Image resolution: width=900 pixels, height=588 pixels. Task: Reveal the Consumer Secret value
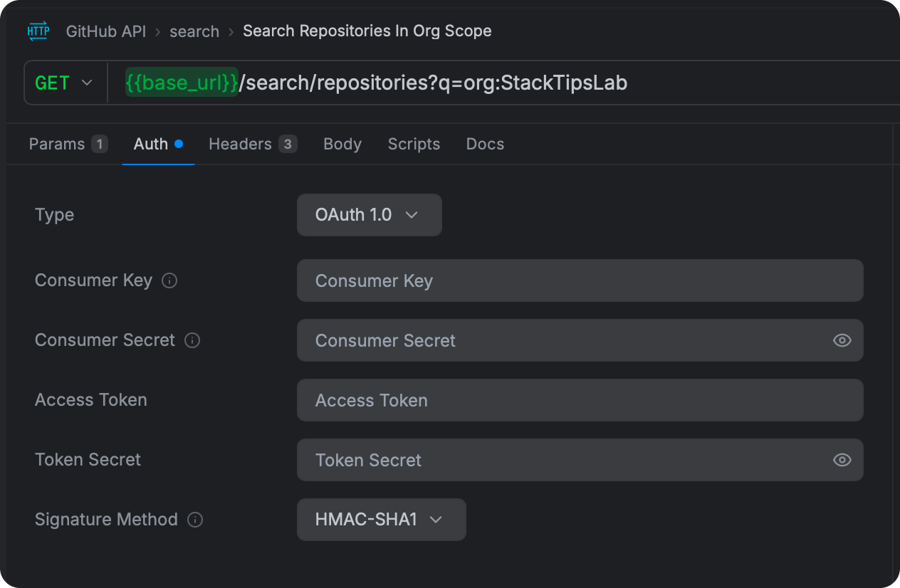point(842,340)
